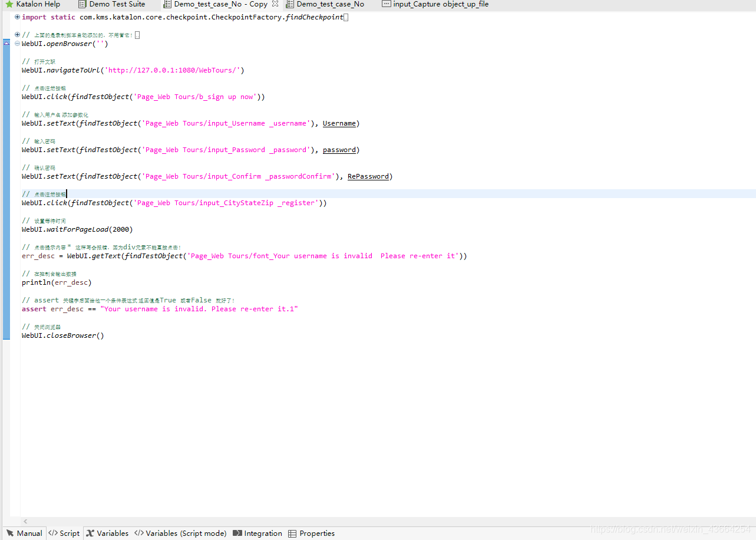Expand the folded import static block
Viewport: 756px width, 540px height.
point(17,17)
